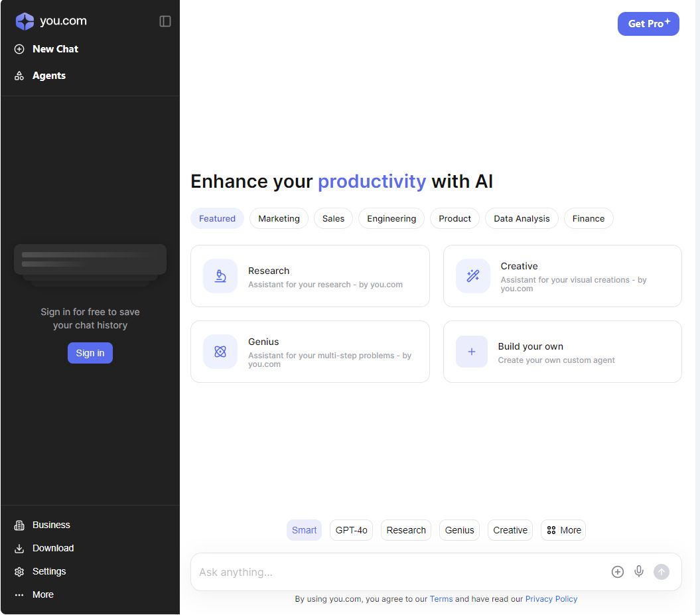Open the Engineering category tab
Viewport: 700px width, 615px height.
click(391, 218)
